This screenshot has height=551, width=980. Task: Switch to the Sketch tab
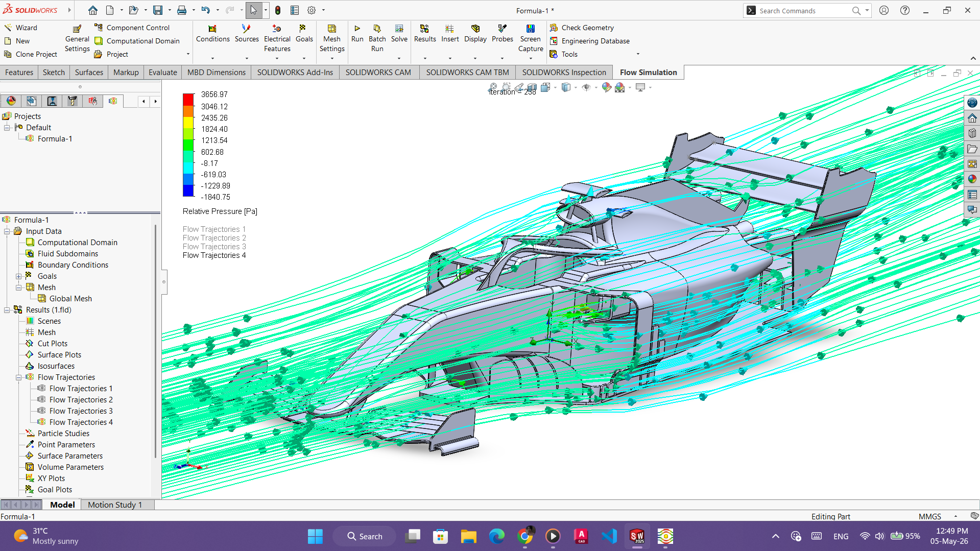tap(54, 73)
